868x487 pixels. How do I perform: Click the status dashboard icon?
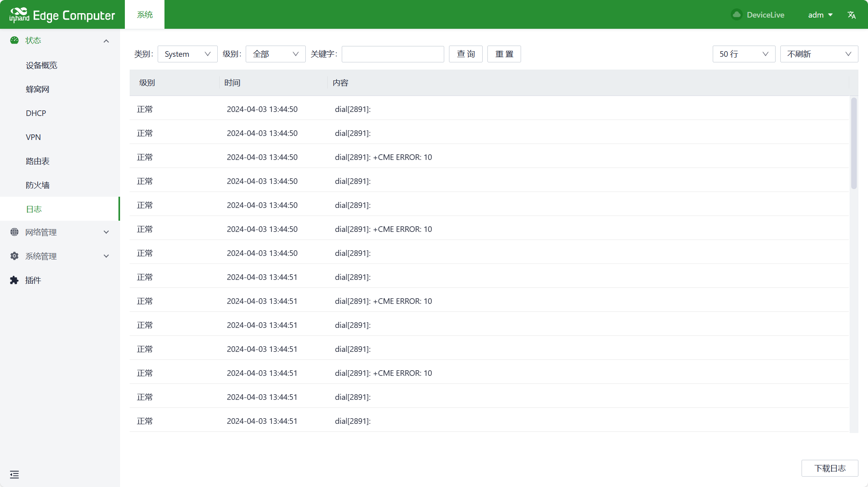click(14, 40)
